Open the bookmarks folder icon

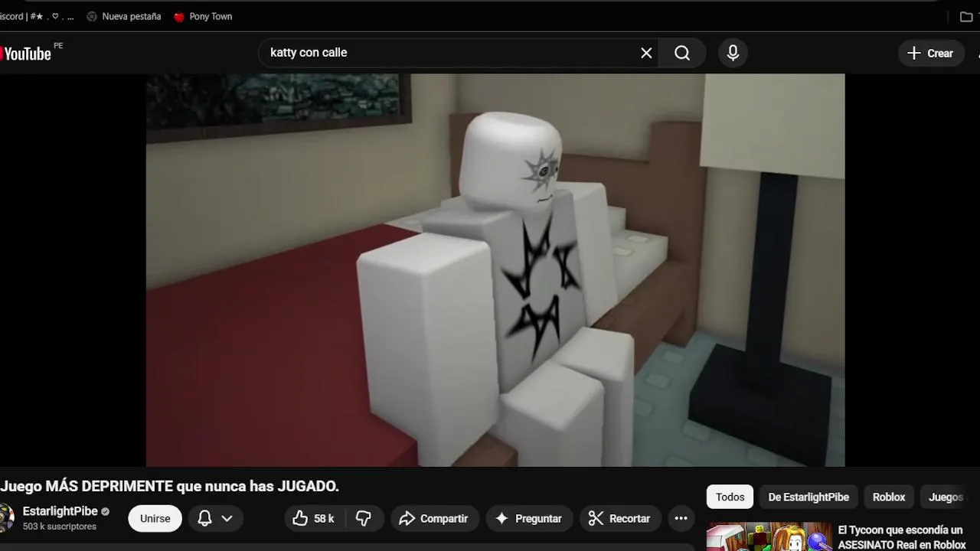click(x=966, y=16)
